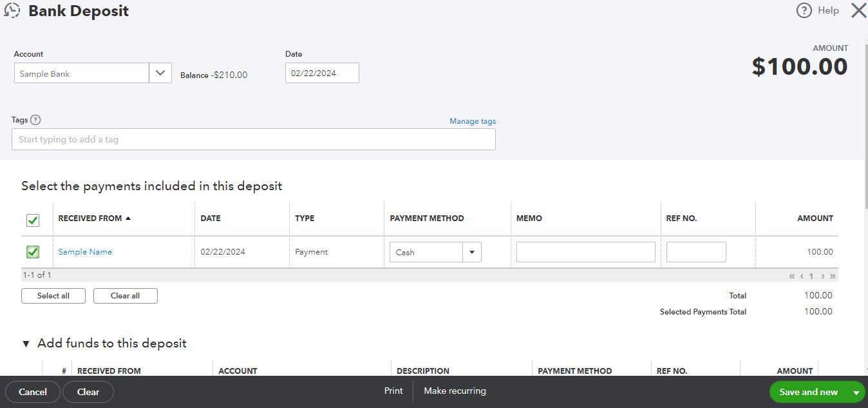This screenshot has width=868, height=408.
Task: Toggle the select-all payments checkbox
Action: click(32, 220)
